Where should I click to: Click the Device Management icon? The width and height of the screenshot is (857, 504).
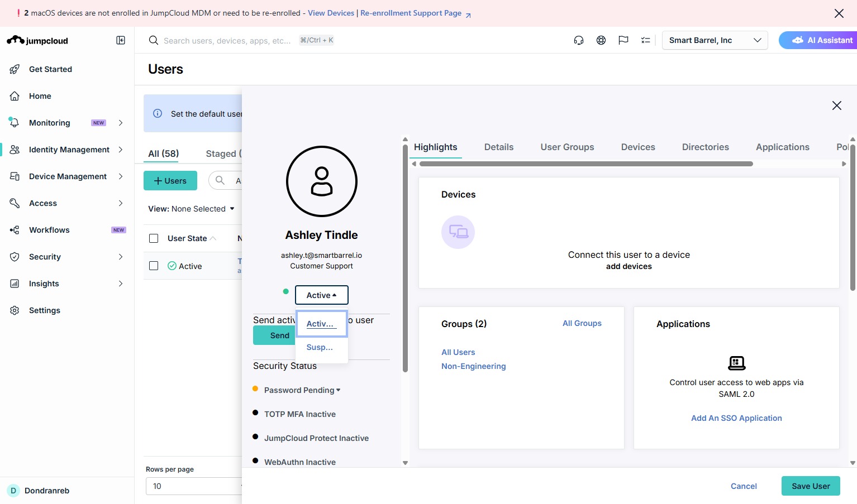pyautogui.click(x=15, y=176)
